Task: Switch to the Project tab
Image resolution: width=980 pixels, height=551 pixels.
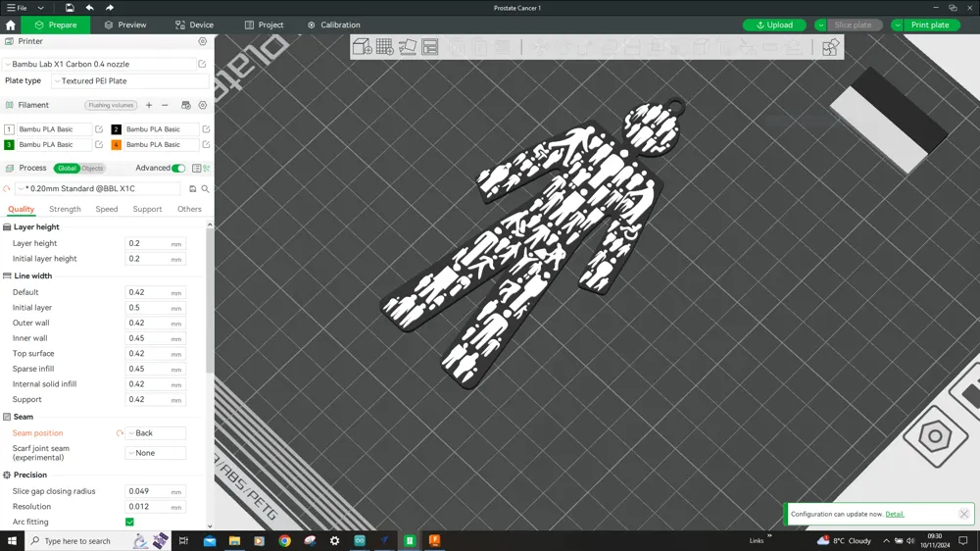Action: [x=265, y=25]
